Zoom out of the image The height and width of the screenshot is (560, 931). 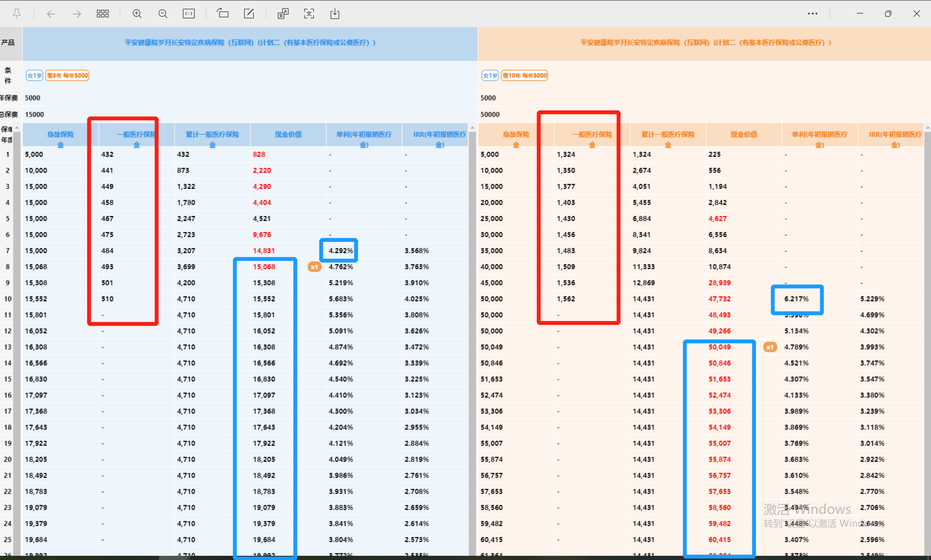point(163,14)
